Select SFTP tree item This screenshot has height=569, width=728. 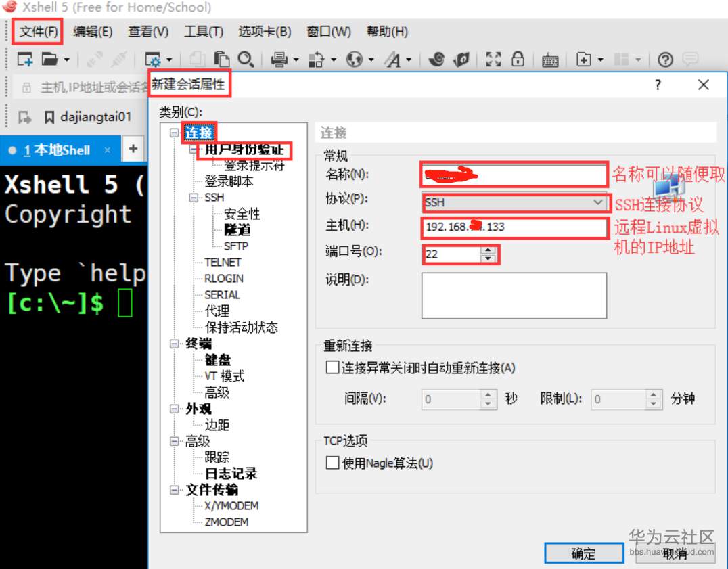[236, 246]
